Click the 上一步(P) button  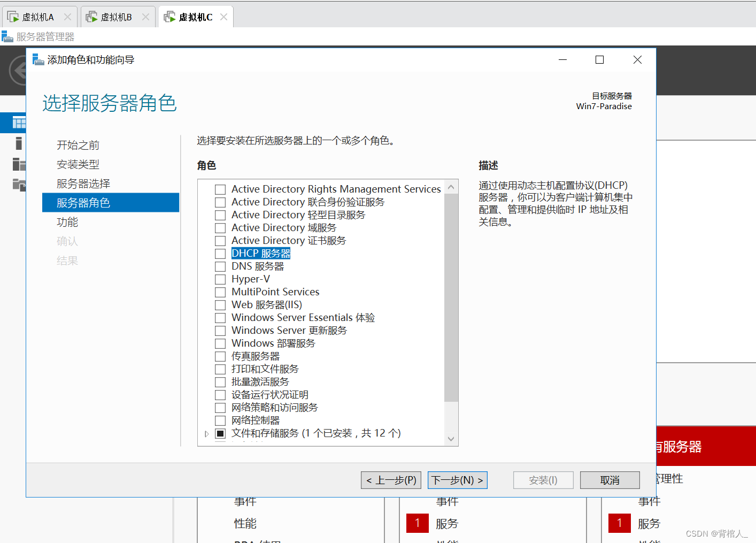click(391, 480)
